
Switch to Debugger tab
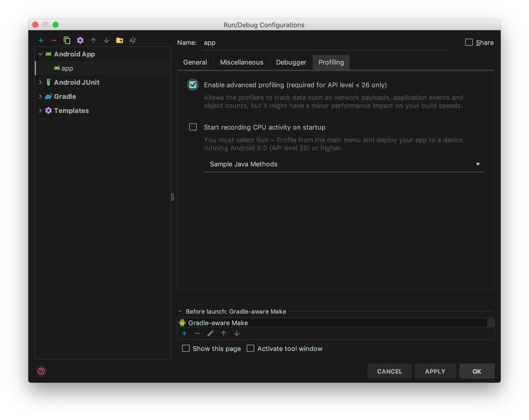[x=291, y=62]
